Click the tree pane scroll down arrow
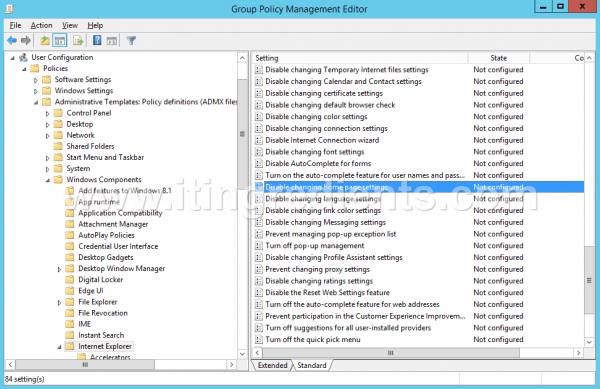 242,354
